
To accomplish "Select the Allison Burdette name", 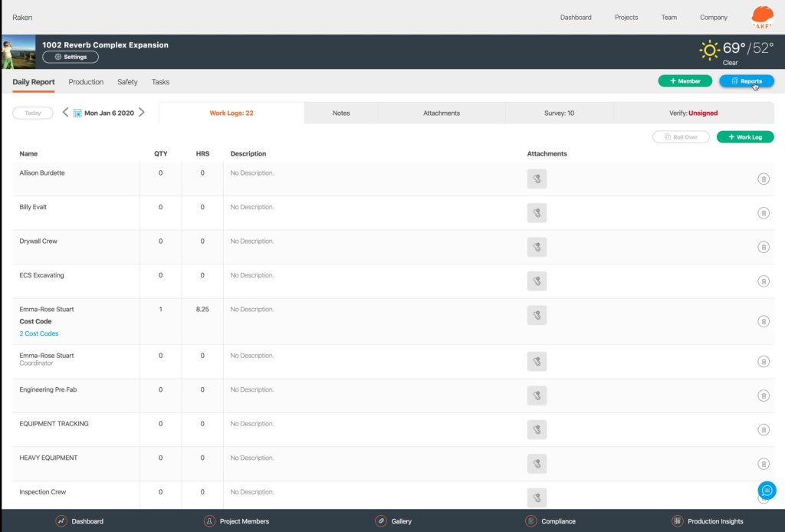I will (x=42, y=172).
